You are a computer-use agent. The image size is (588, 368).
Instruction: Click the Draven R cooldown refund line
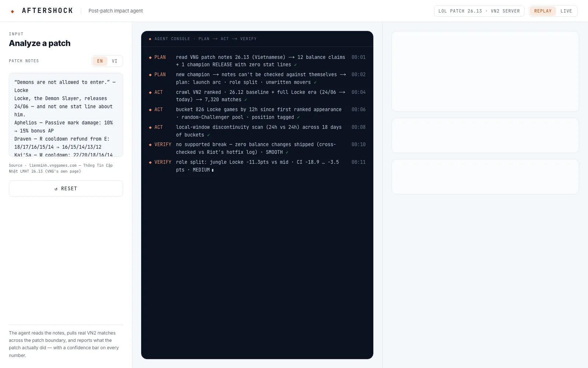pyautogui.click(x=62, y=143)
